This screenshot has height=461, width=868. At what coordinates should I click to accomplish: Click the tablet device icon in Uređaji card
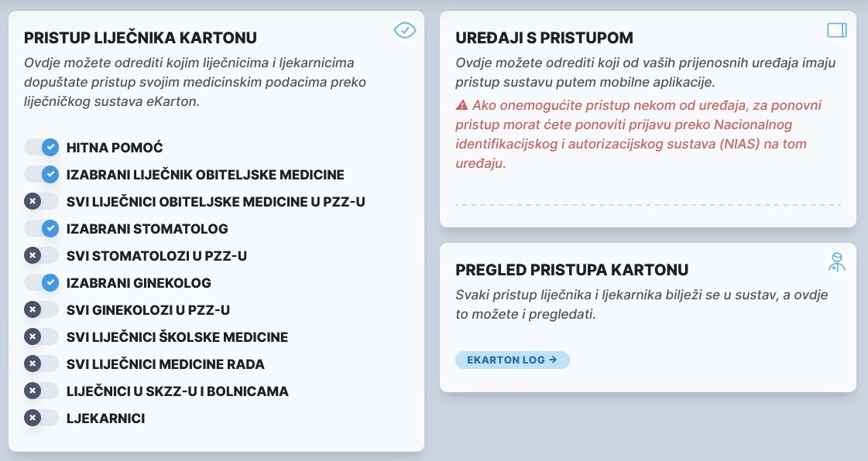click(837, 30)
